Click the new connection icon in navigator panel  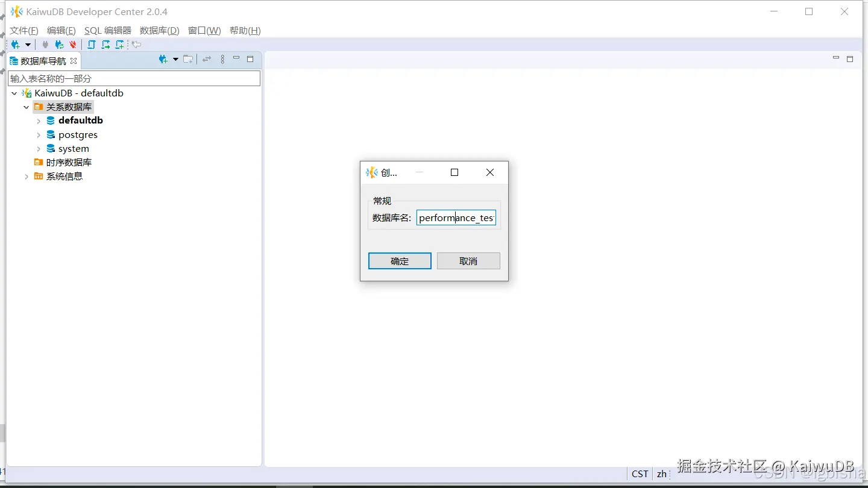(x=163, y=59)
